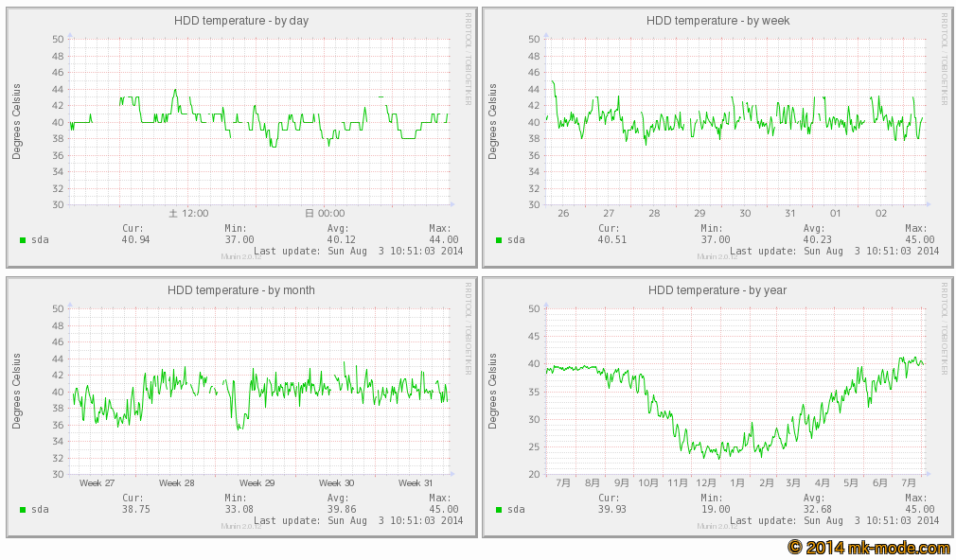956x560 pixels.
Task: Click the 'HDD temperature - by day' title
Action: tap(240, 20)
